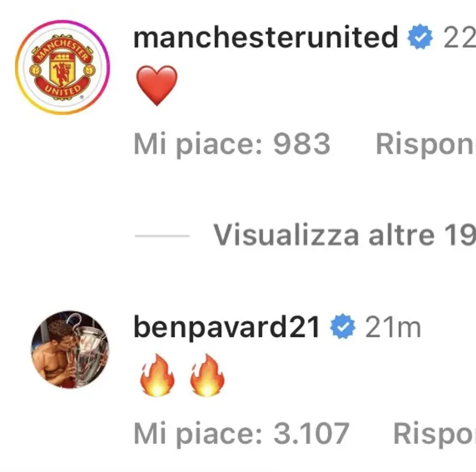Image resolution: width=476 pixels, height=472 pixels.
Task: Click the 21m timestamp on benpavard21's comment
Action: pyautogui.click(x=391, y=327)
